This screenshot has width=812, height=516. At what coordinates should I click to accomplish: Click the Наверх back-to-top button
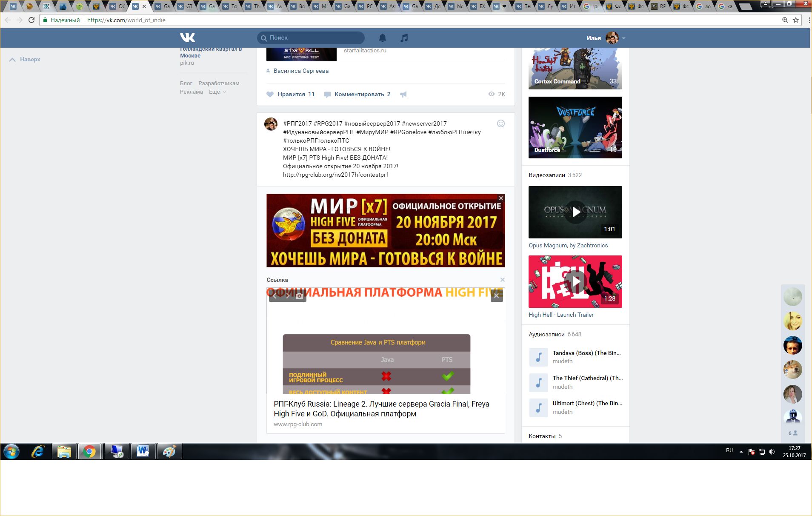[25, 60]
